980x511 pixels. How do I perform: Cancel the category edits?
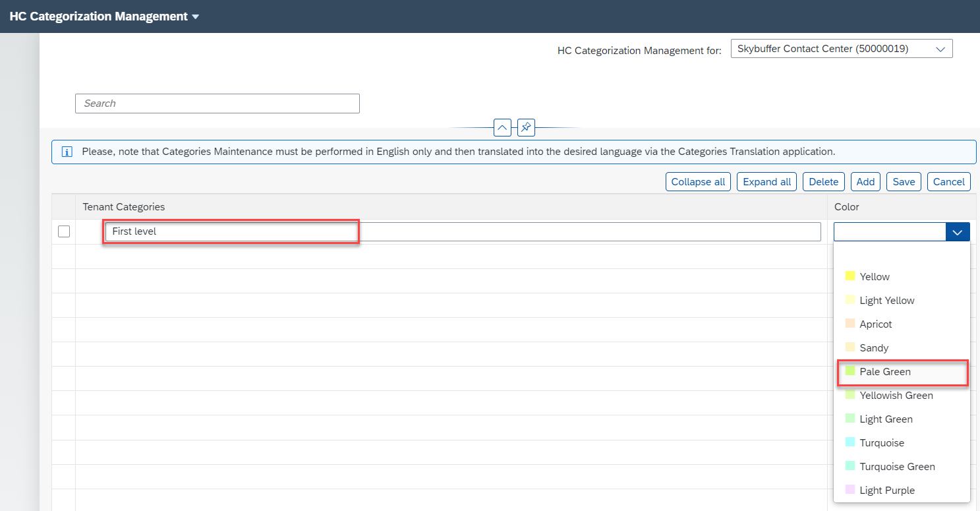[949, 182]
